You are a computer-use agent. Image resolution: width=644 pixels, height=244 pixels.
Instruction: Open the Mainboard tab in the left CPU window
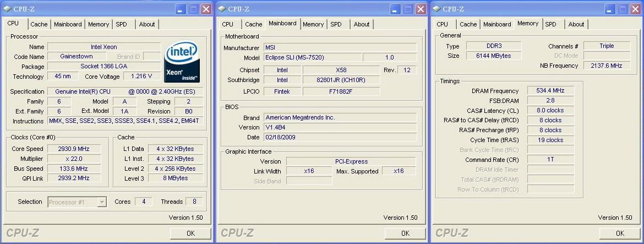pyautogui.click(x=68, y=24)
